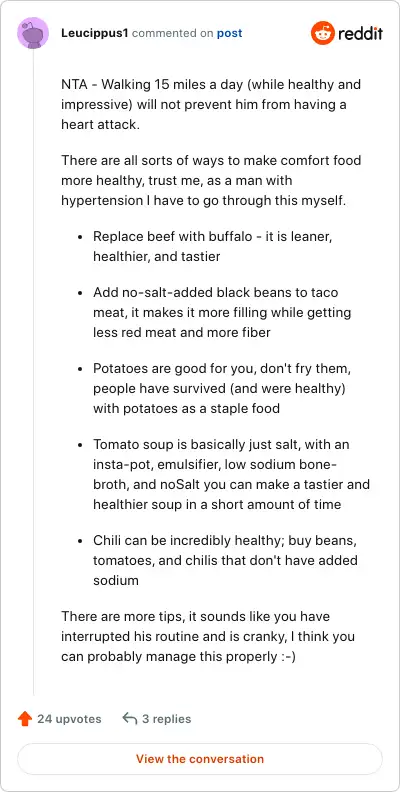
Task: Click the closing "There are more tips" paragraph
Action: (x=208, y=636)
